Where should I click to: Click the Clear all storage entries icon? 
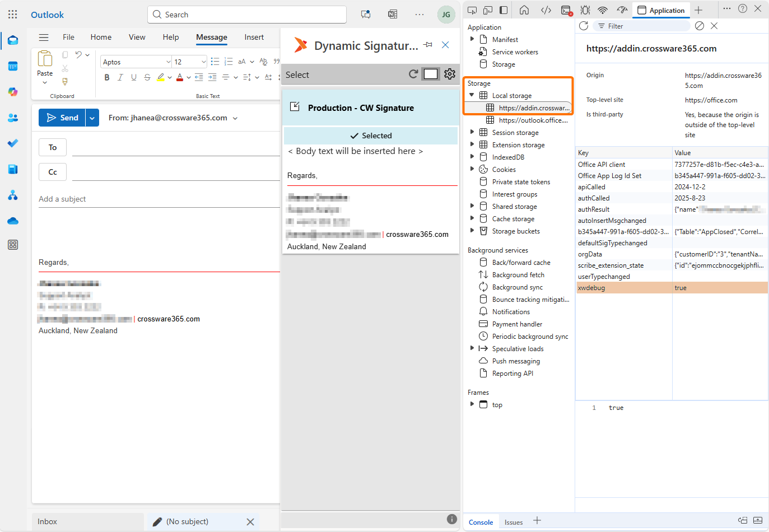(x=700, y=26)
